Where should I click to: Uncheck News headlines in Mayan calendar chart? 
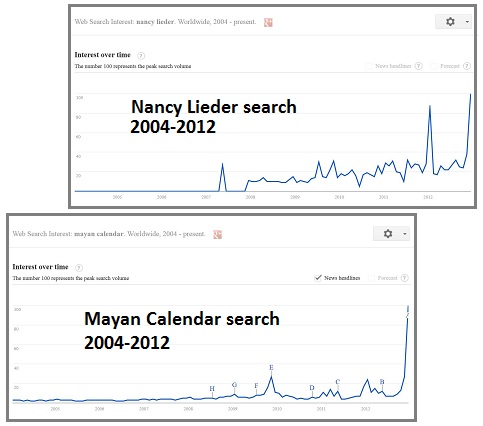point(318,278)
